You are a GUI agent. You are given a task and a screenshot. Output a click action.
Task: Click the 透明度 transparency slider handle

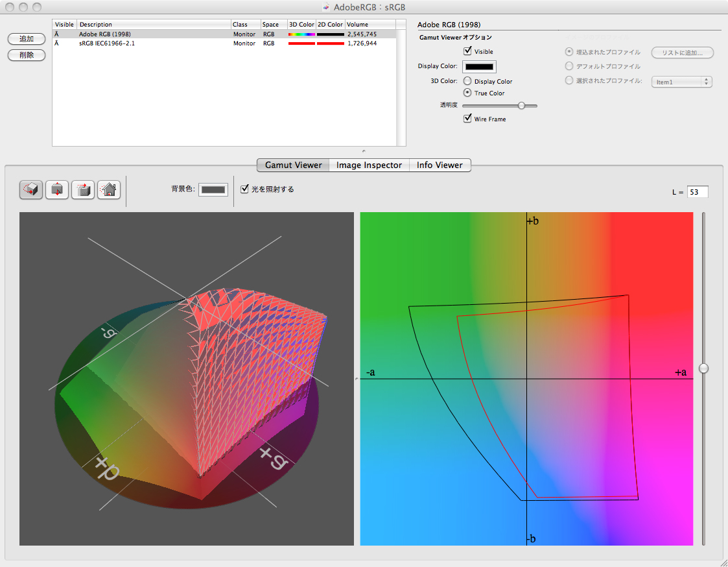coord(521,106)
